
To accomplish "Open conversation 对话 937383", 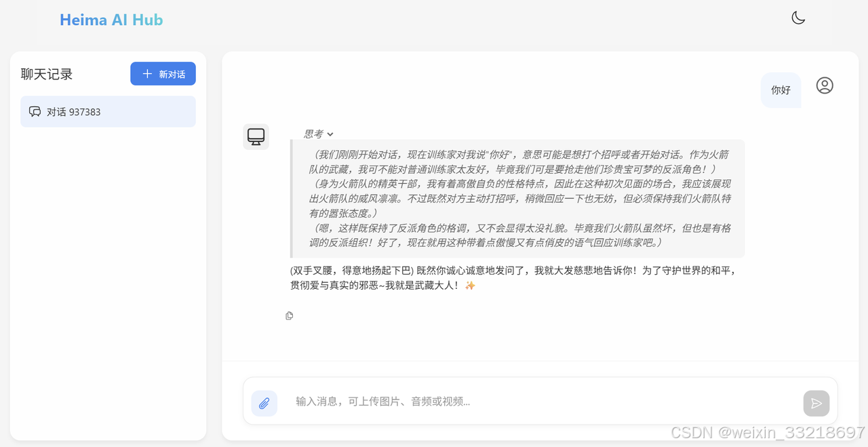I will pyautogui.click(x=108, y=112).
